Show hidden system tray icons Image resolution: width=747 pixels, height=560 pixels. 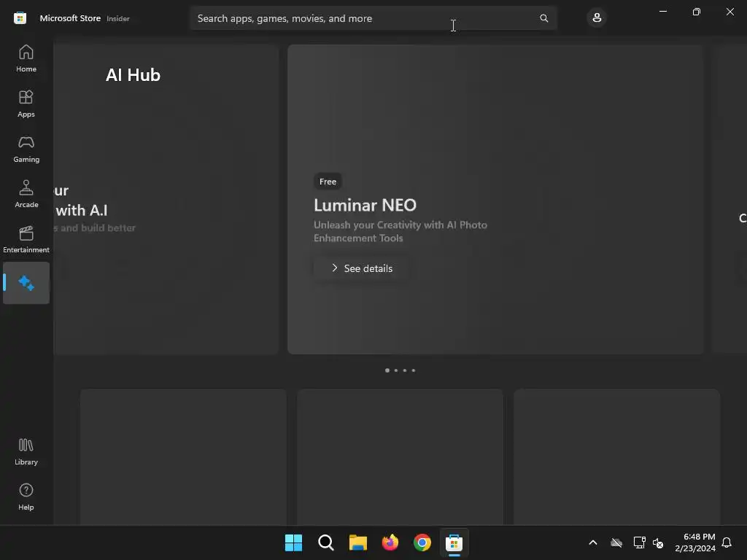(593, 542)
